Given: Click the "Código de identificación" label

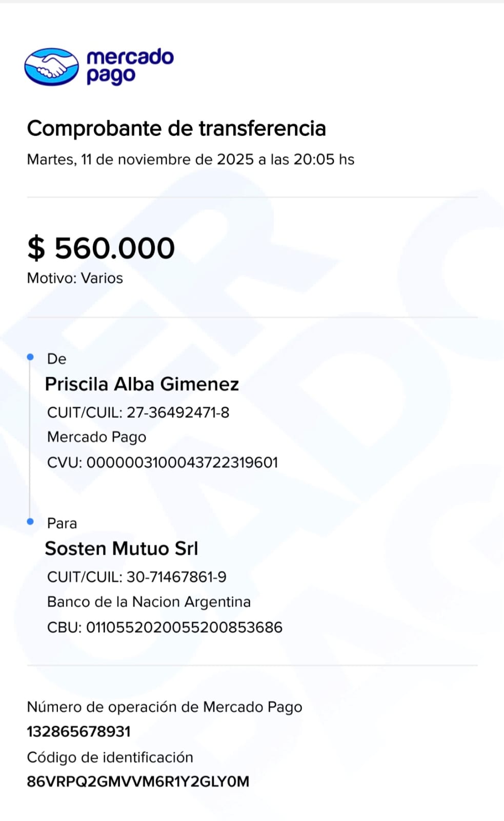Looking at the screenshot, I should 110,757.
